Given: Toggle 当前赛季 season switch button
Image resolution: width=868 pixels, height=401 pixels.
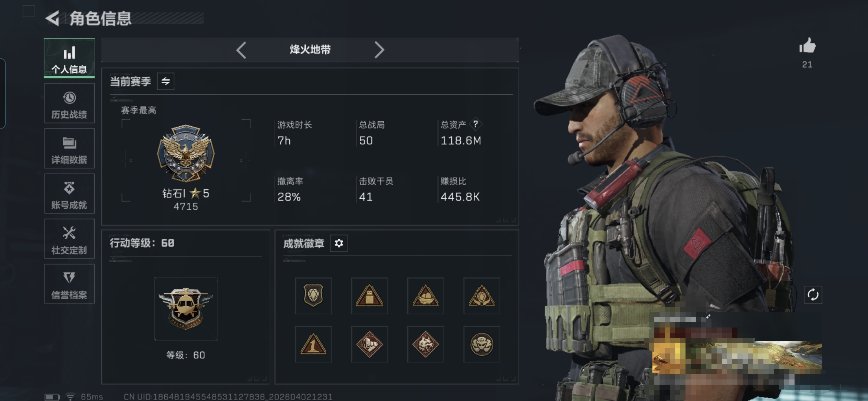Looking at the screenshot, I should pyautogui.click(x=165, y=81).
